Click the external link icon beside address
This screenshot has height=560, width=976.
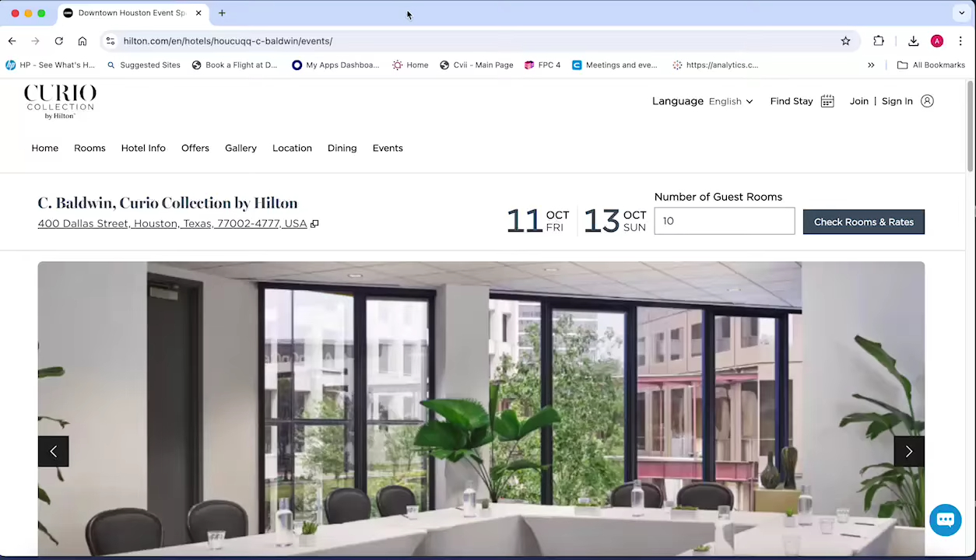click(314, 224)
